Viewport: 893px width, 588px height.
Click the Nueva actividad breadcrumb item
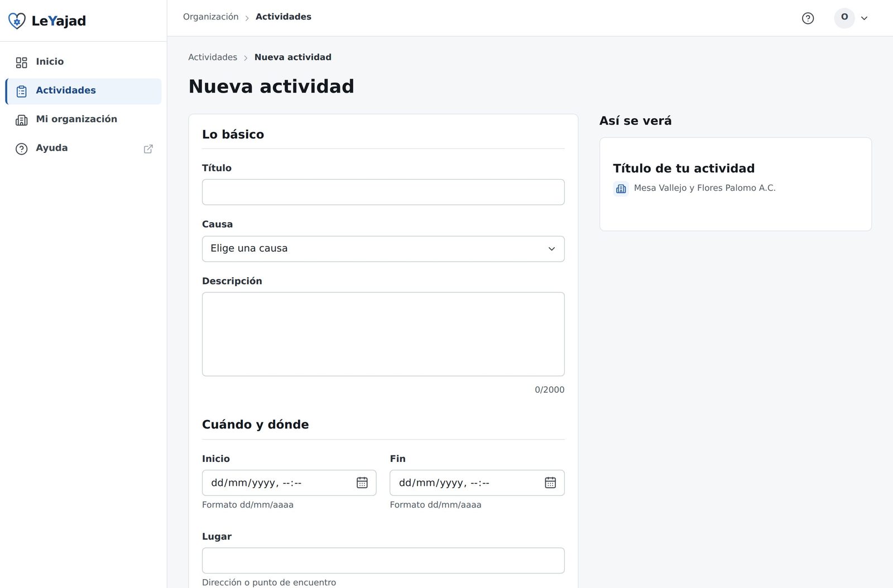[292, 57]
